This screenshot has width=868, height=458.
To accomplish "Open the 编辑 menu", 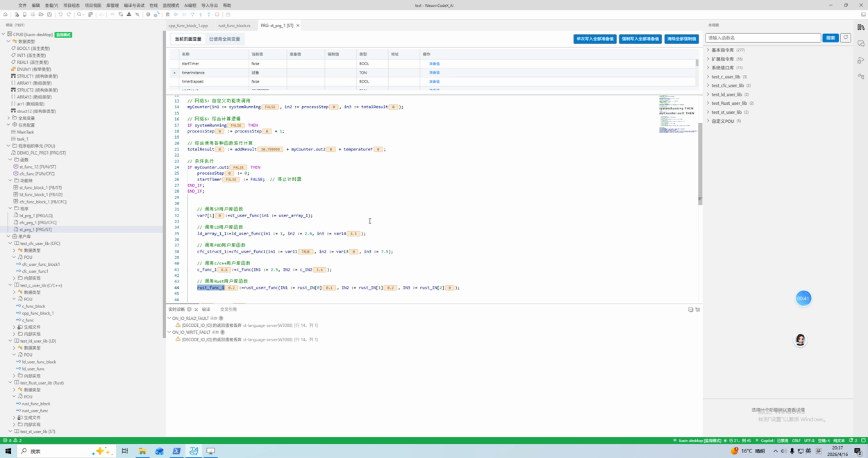I will coord(36,6).
